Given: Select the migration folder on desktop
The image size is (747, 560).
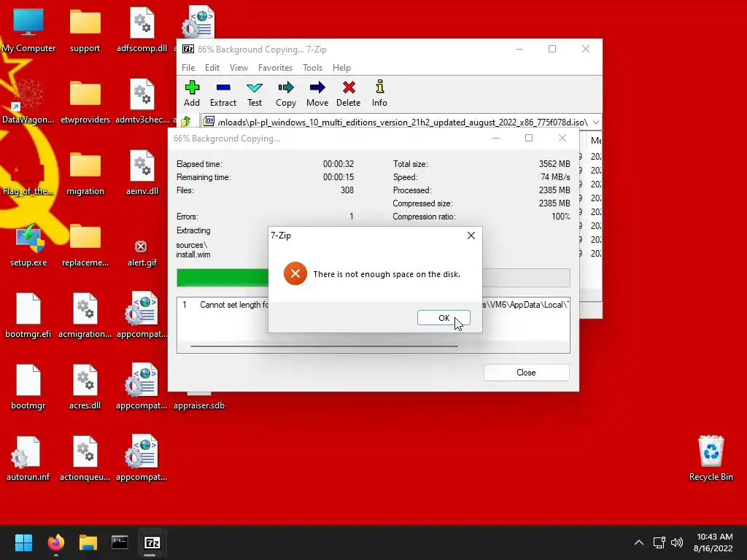Looking at the screenshot, I should click(85, 174).
